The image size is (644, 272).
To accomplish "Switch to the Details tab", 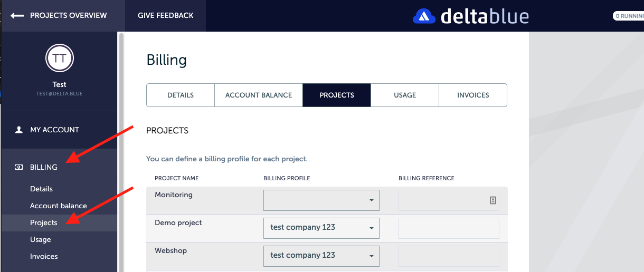I will [x=181, y=95].
